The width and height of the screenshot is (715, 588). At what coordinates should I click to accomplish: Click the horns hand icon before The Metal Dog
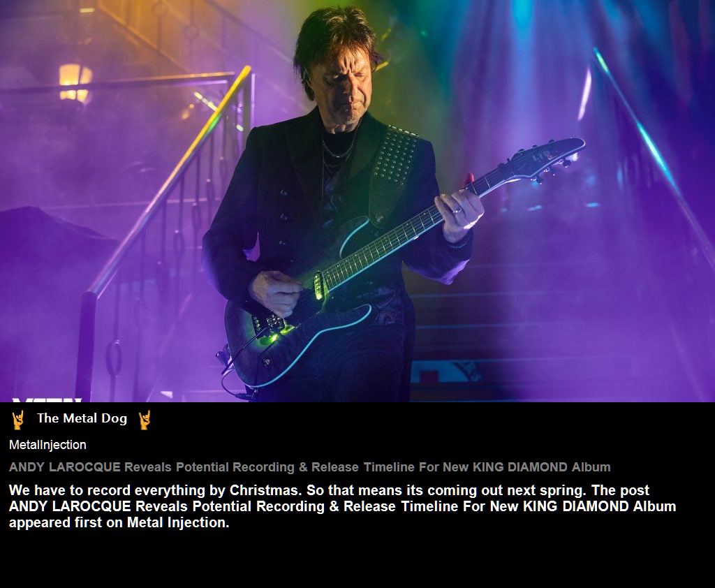pyautogui.click(x=17, y=420)
